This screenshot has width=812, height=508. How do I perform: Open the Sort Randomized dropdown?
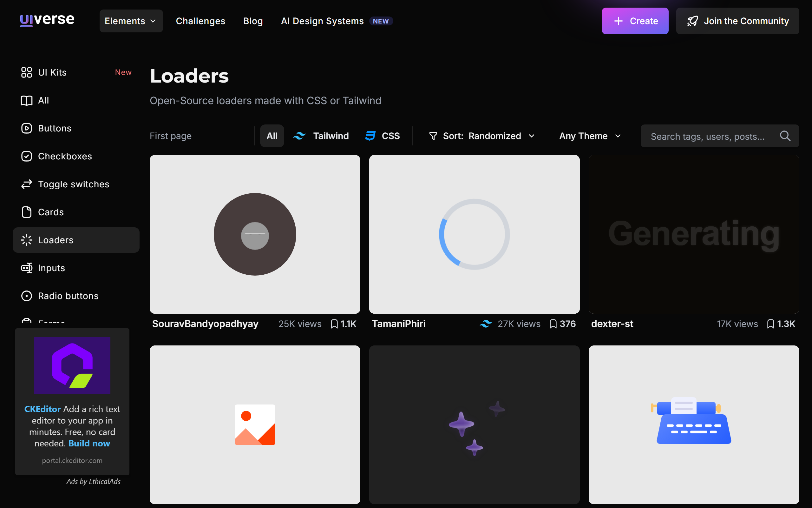point(481,136)
